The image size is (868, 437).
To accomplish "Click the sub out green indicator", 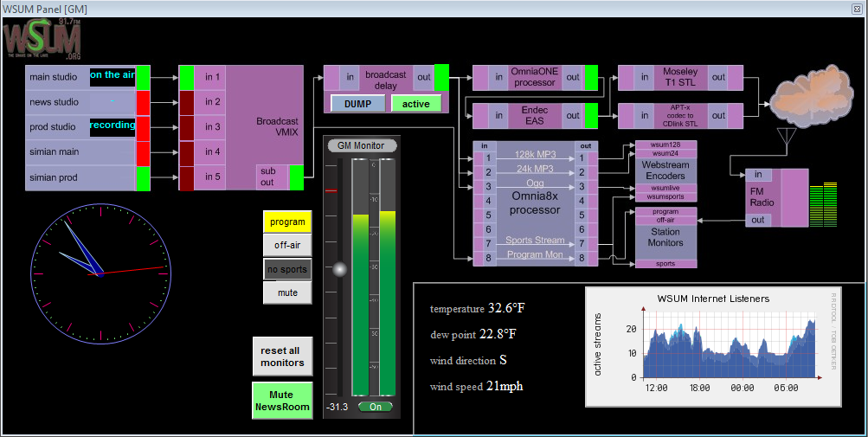I will click(296, 177).
